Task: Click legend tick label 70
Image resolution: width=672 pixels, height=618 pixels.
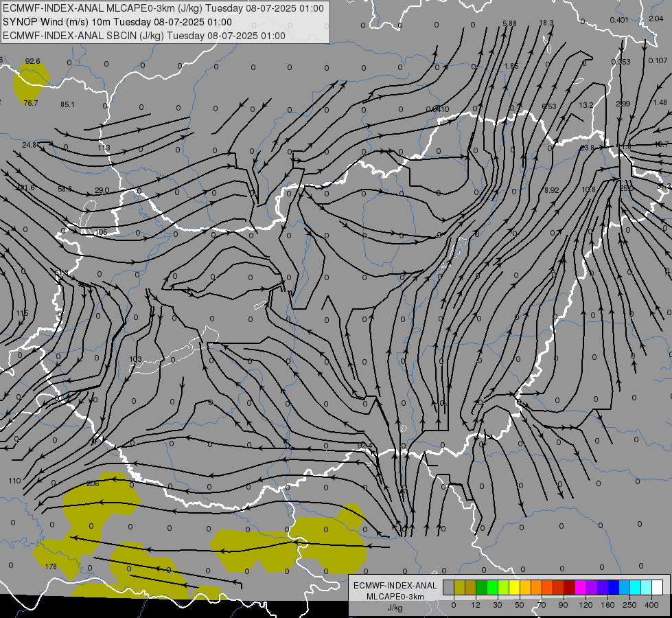Action: (x=542, y=605)
